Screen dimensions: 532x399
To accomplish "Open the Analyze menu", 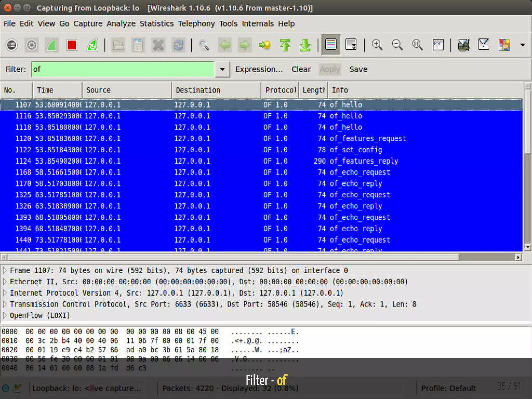I will coord(121,24).
